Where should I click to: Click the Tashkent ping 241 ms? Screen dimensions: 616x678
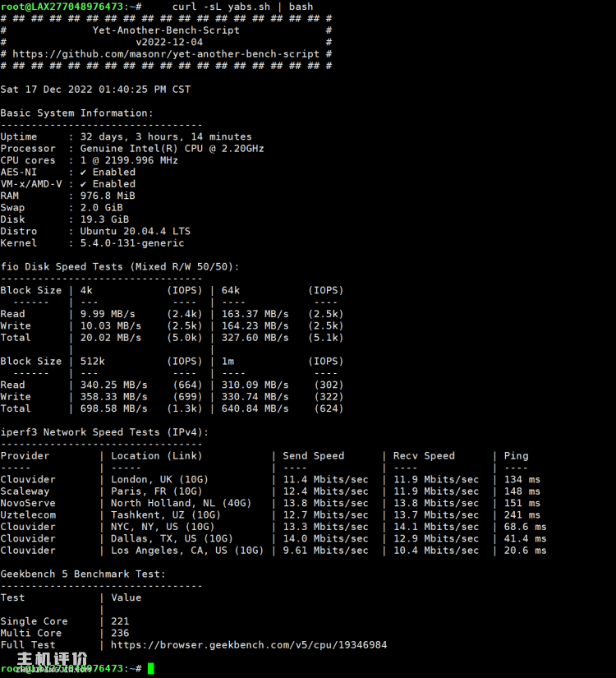click(x=522, y=515)
